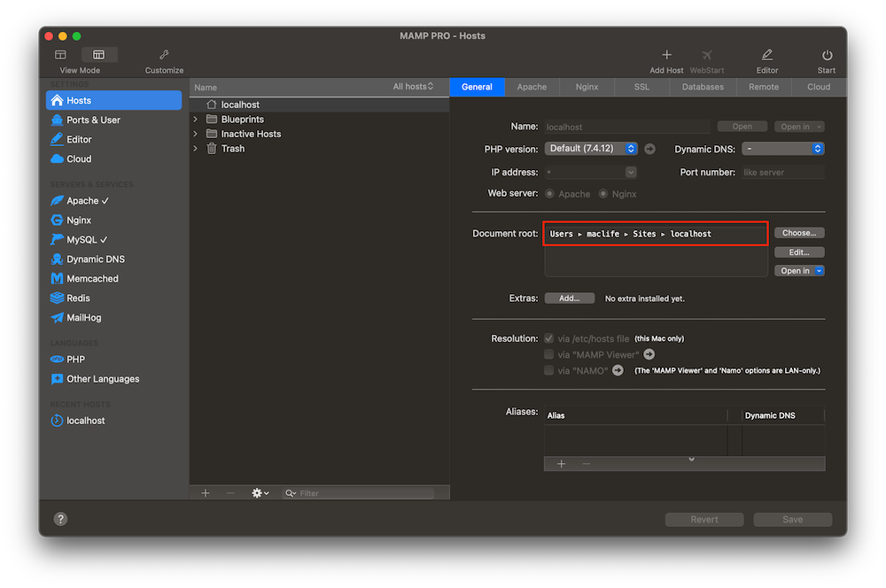Select Dynamic DNS in the sidebar
The width and height of the screenshot is (886, 588).
(x=87, y=259)
